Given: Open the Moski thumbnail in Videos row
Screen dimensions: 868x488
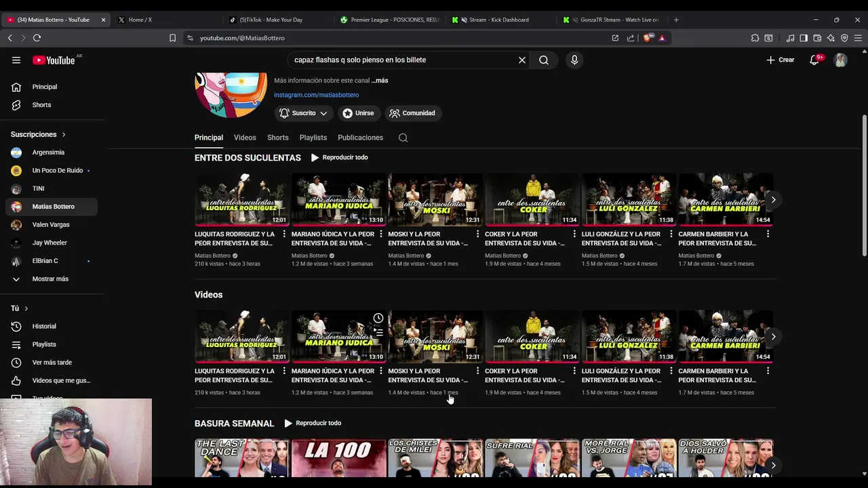Looking at the screenshot, I should point(435,336).
